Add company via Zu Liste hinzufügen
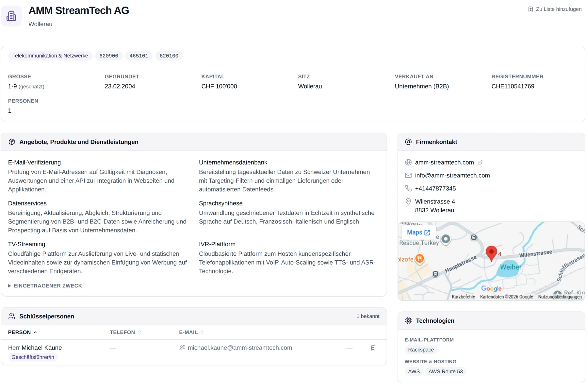The image size is (588, 388). (x=555, y=9)
